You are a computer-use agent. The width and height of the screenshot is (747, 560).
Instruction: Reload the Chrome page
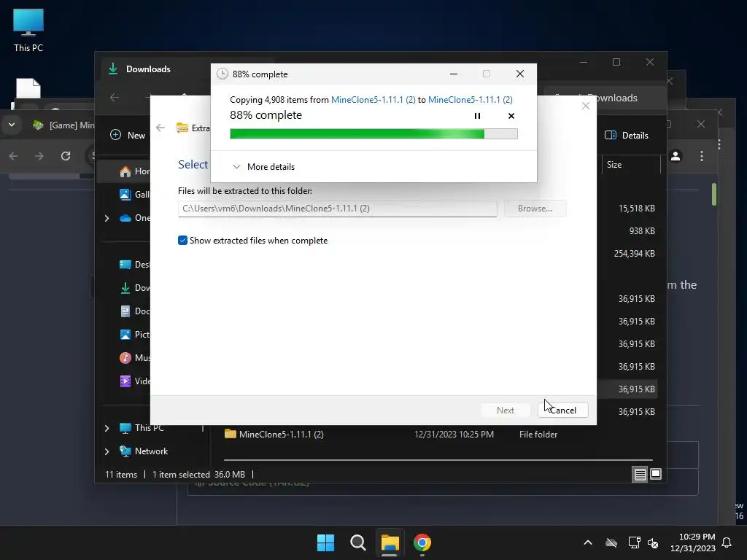(65, 156)
